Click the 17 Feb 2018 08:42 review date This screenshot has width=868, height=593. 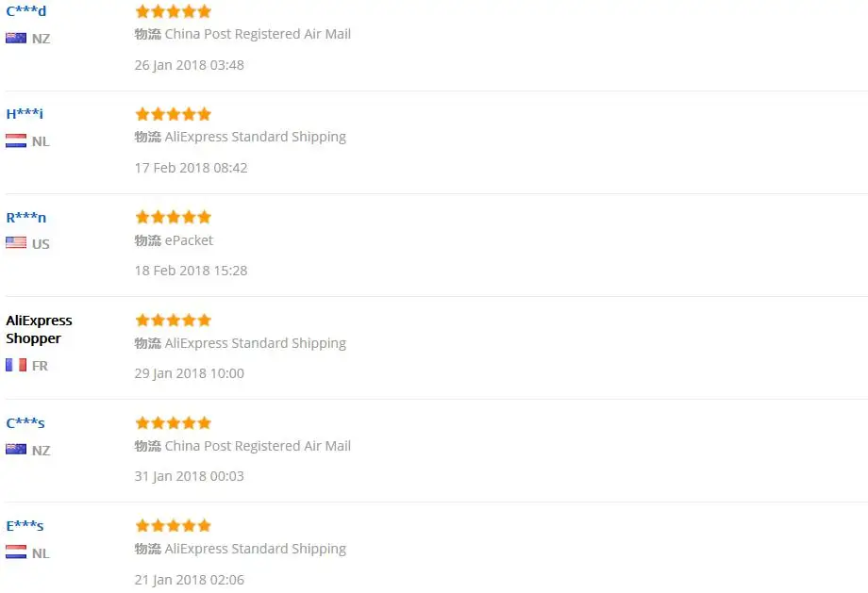tap(191, 168)
